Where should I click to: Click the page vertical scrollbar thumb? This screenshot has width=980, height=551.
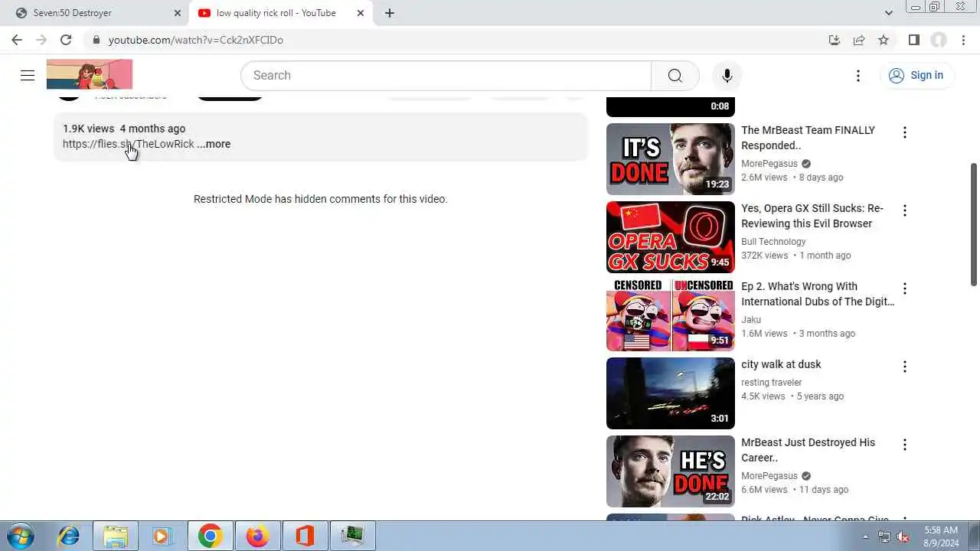[974, 225]
